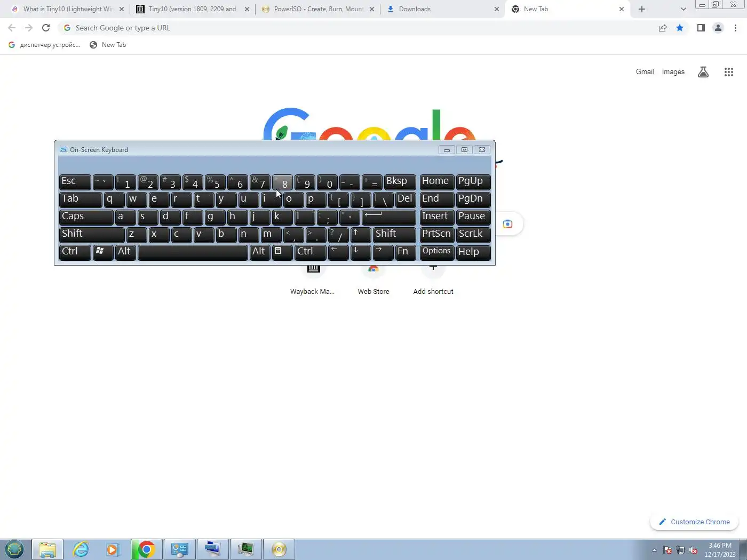Image resolution: width=747 pixels, height=560 pixels.
Task: Switch to Downloads tab
Action: [x=443, y=9]
